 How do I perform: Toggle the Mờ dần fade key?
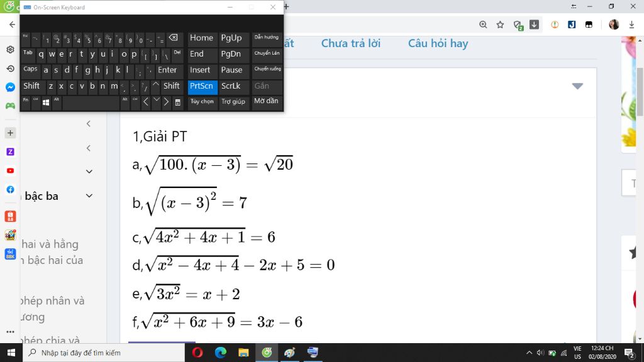click(x=266, y=101)
